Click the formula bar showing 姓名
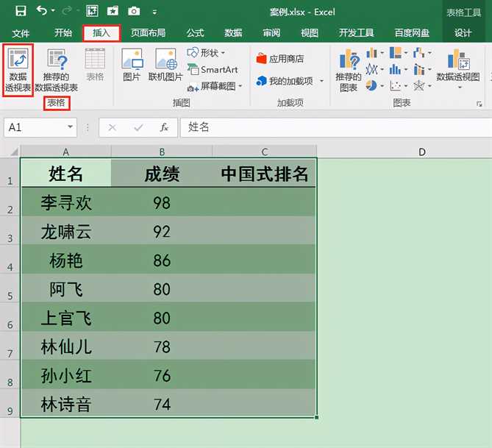492x448 pixels. coord(331,127)
